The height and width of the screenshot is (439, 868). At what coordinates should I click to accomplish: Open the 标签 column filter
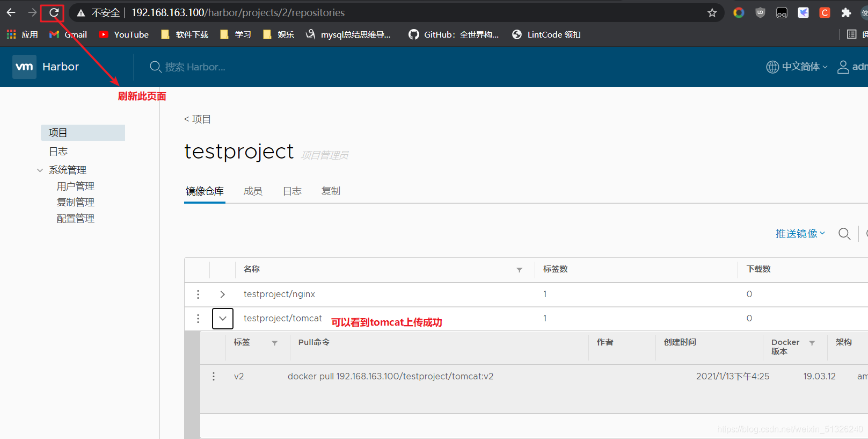[274, 343]
